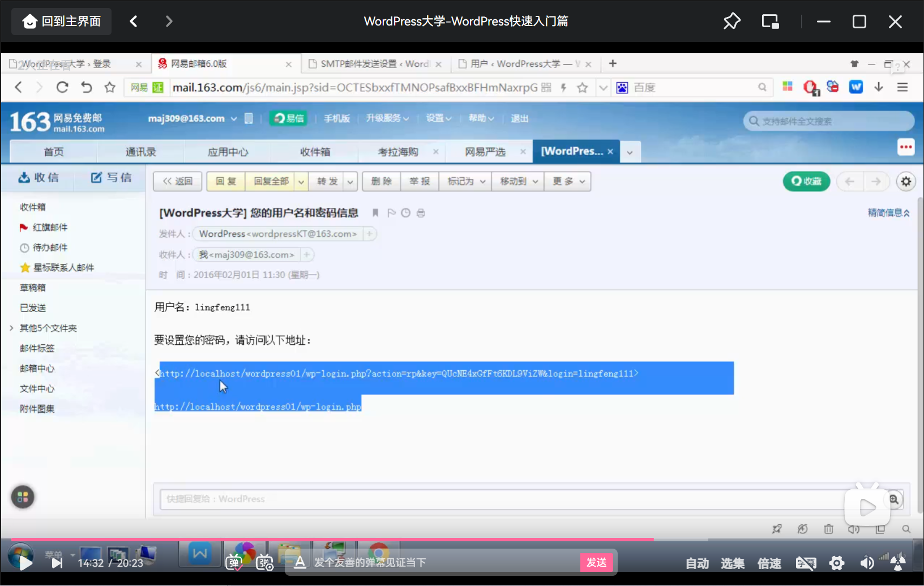Screen dimensions: 924x586
Task: Click the 收信 receive mail button
Action: tap(38, 177)
